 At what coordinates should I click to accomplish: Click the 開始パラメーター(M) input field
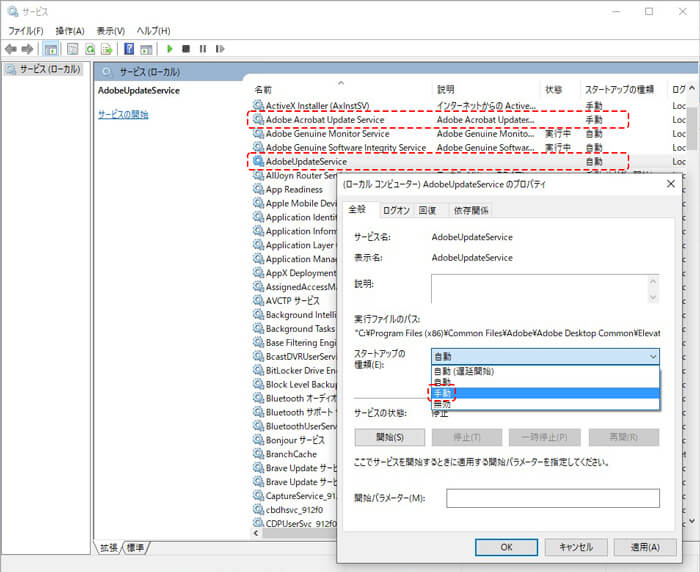[x=553, y=498]
